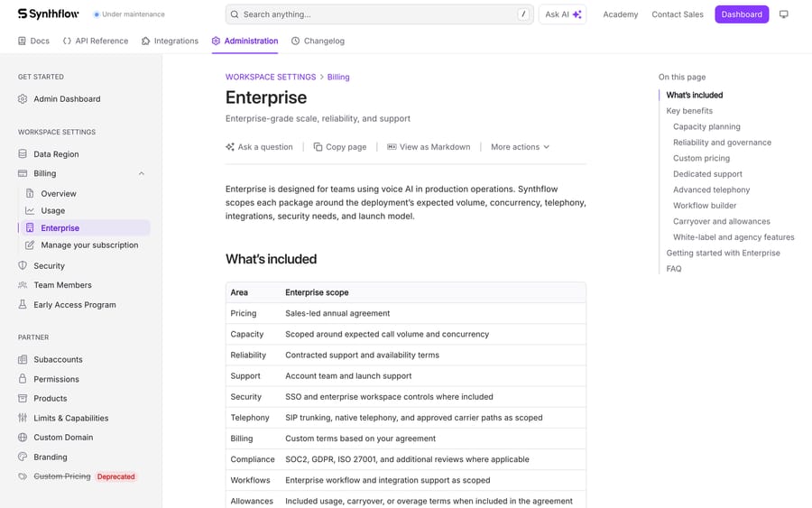Click the Subaccounts building icon

pyautogui.click(x=23, y=359)
